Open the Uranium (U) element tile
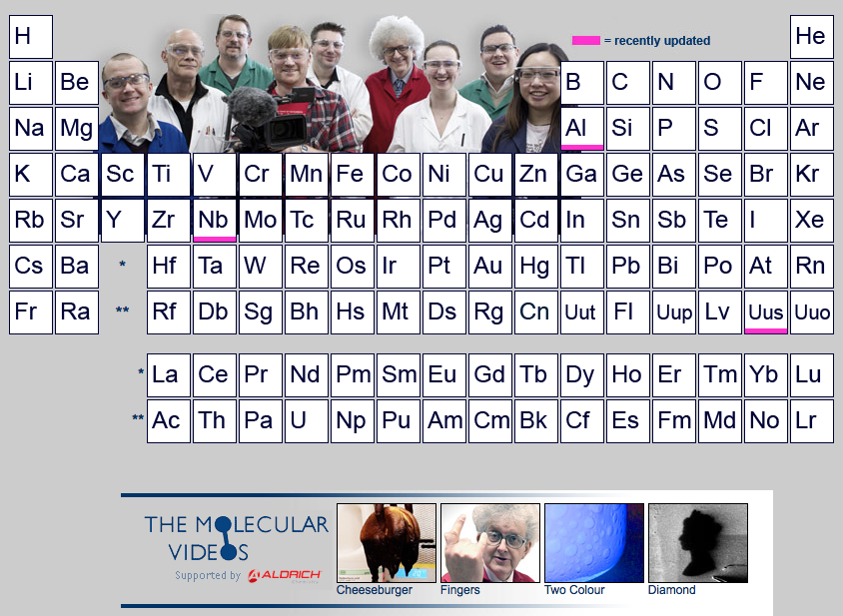 pyautogui.click(x=305, y=420)
